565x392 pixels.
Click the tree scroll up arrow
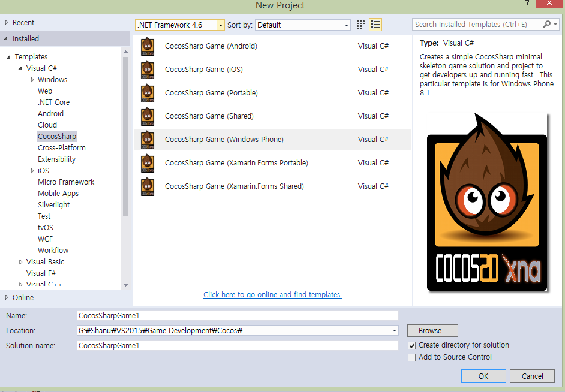click(125, 52)
